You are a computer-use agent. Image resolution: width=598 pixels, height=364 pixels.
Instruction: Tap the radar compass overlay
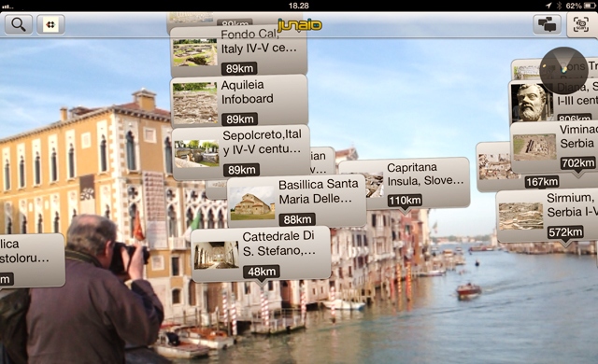pos(564,71)
